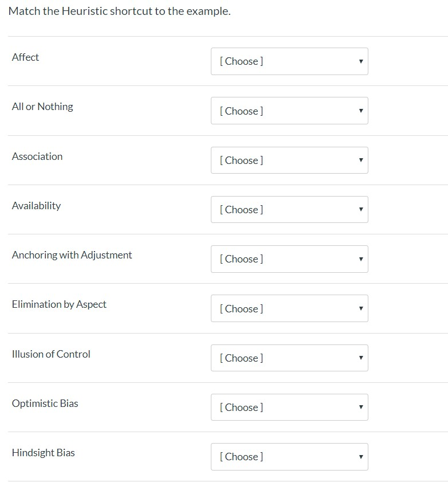This screenshot has height=482, width=448.
Task: Click the Hindsight Bias dropdown arrow icon
Action: pos(360,456)
